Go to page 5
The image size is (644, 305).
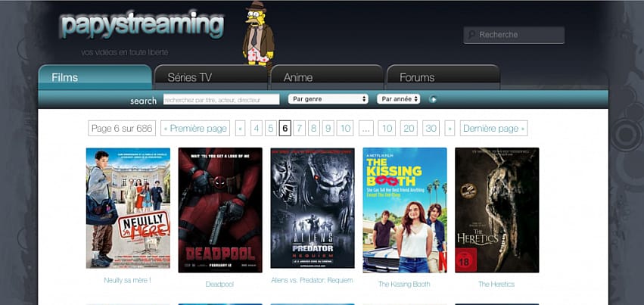(271, 129)
